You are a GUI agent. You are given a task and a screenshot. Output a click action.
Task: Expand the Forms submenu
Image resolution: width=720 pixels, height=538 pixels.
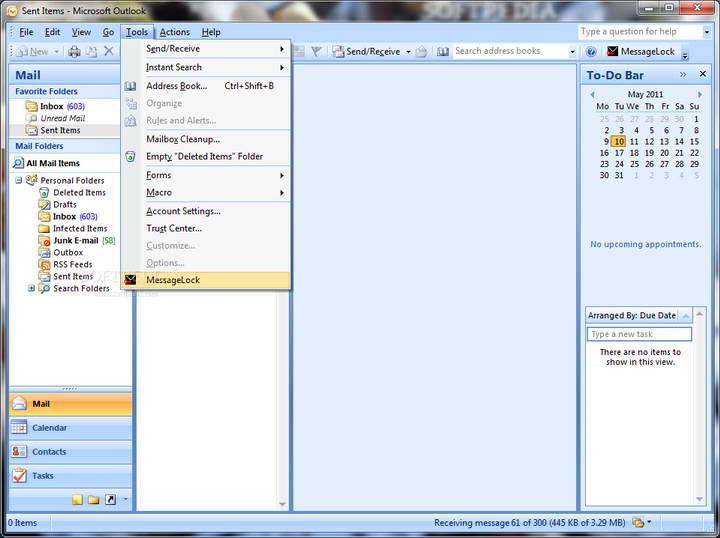(206, 175)
